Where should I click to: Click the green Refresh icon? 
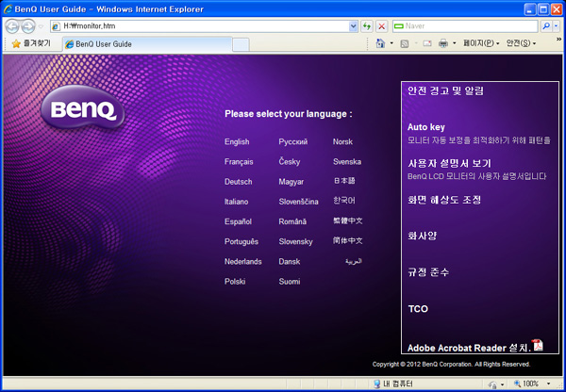[367, 26]
